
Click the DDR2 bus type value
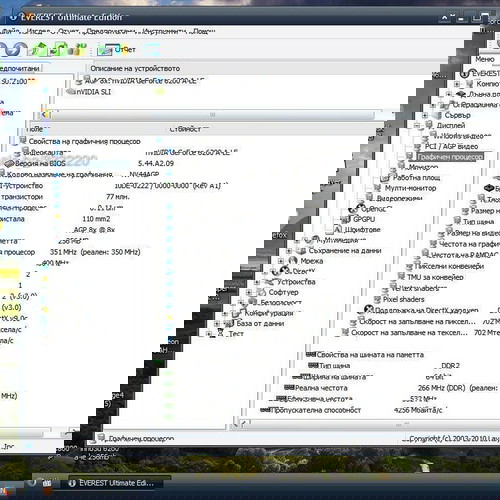pyautogui.click(x=450, y=366)
